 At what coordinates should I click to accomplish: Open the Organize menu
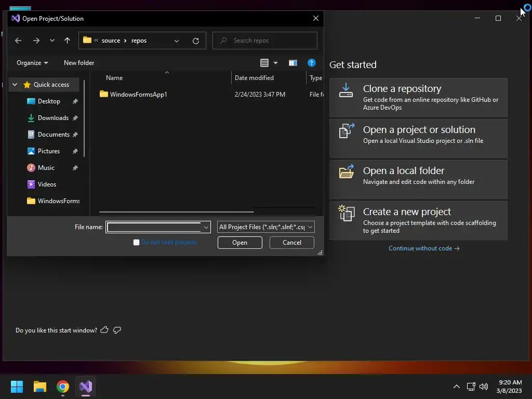[32, 63]
